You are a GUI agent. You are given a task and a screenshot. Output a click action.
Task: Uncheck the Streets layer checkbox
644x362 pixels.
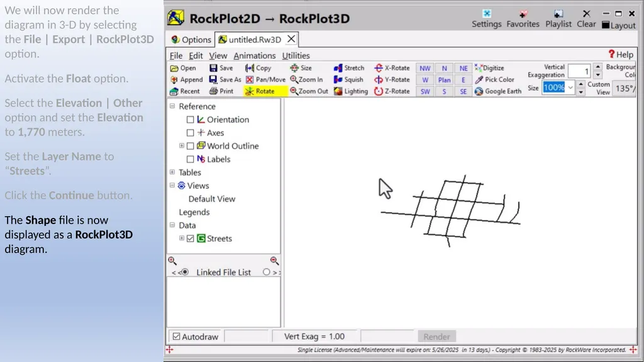(x=190, y=239)
